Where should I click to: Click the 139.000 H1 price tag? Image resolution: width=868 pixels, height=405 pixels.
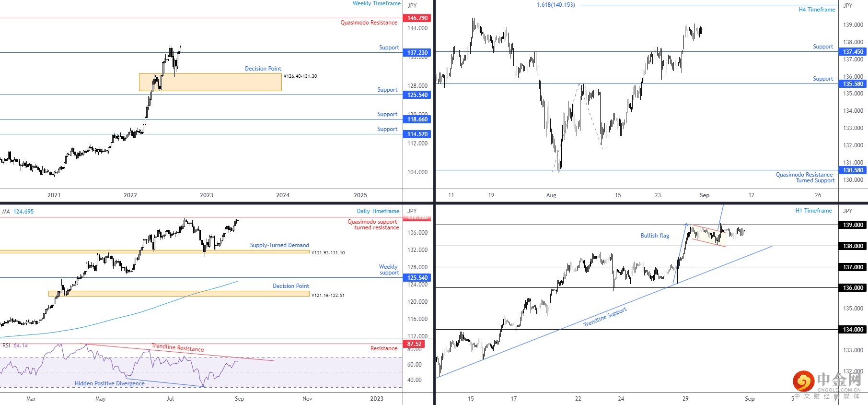point(853,225)
